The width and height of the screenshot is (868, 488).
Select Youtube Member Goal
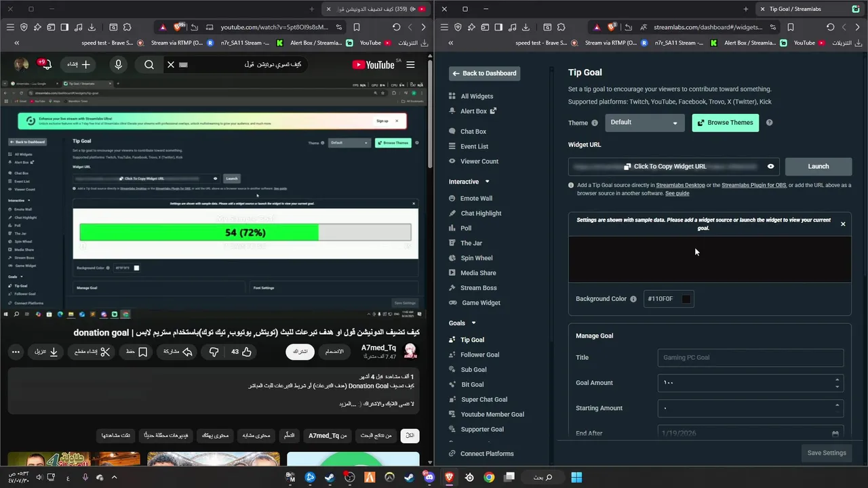(x=486, y=414)
